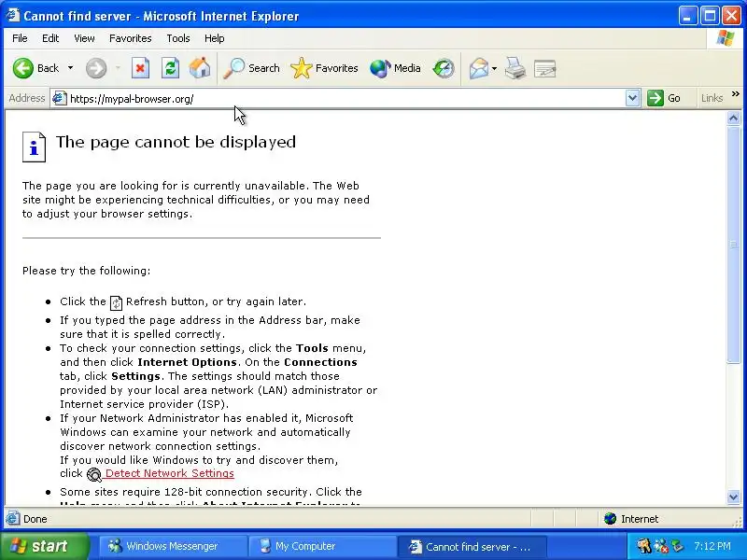This screenshot has height=560, width=747.
Task: Click the page icon in address bar
Action: (59, 99)
